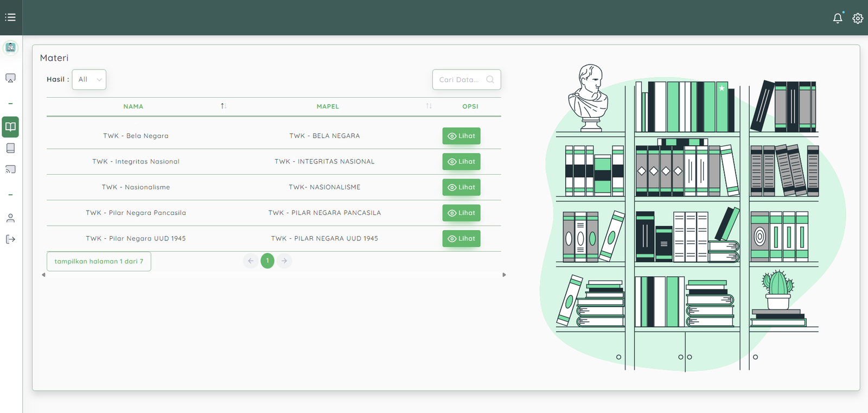
Task: Click the app logo avatar in sidebar
Action: [10, 48]
